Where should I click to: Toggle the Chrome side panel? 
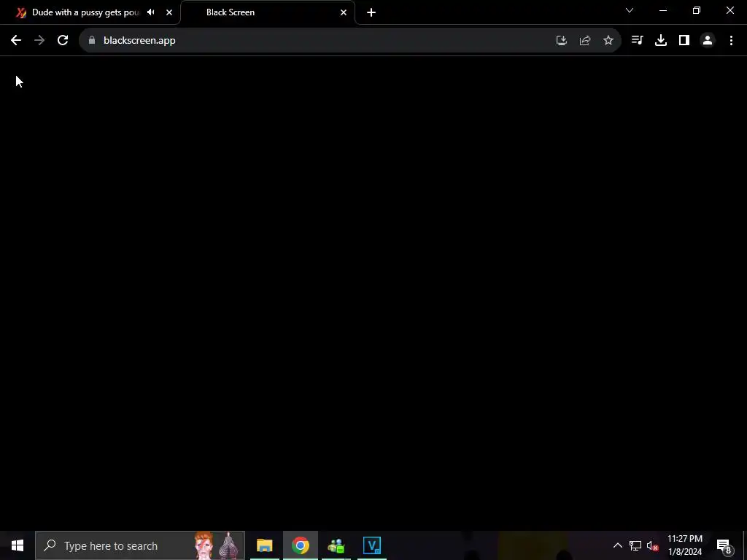(684, 41)
